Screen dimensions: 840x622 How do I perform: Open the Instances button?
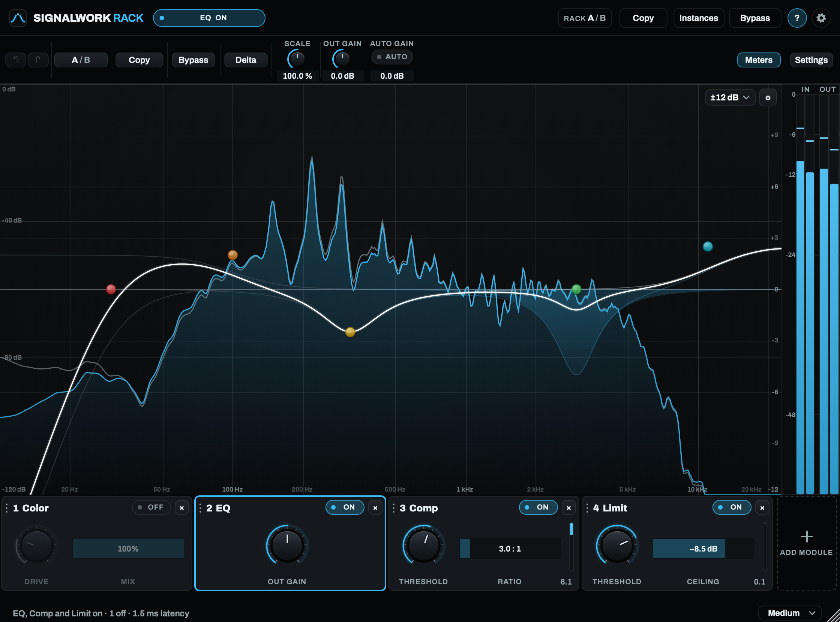pyautogui.click(x=698, y=18)
